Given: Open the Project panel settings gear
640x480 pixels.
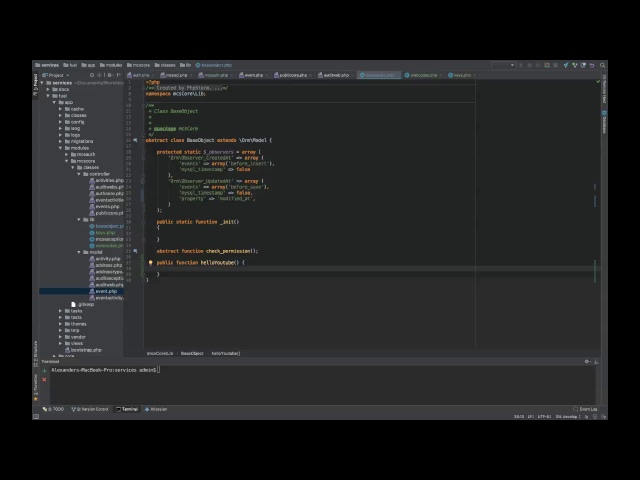Looking at the screenshot, I should click(110, 75).
